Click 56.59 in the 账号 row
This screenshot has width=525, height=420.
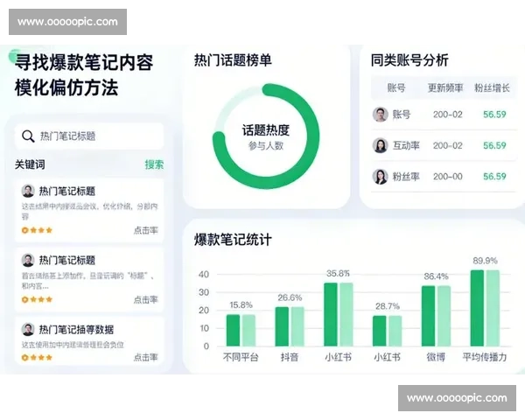(x=494, y=115)
